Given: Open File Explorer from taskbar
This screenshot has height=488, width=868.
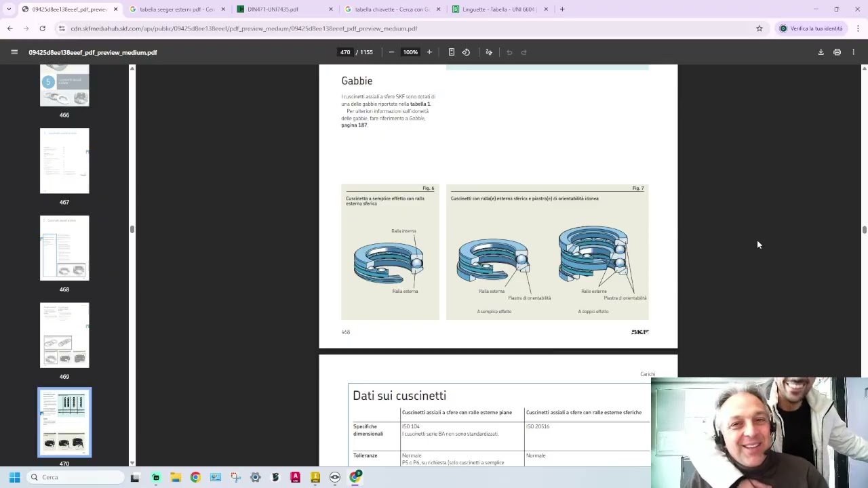Looking at the screenshot, I should [x=176, y=477].
